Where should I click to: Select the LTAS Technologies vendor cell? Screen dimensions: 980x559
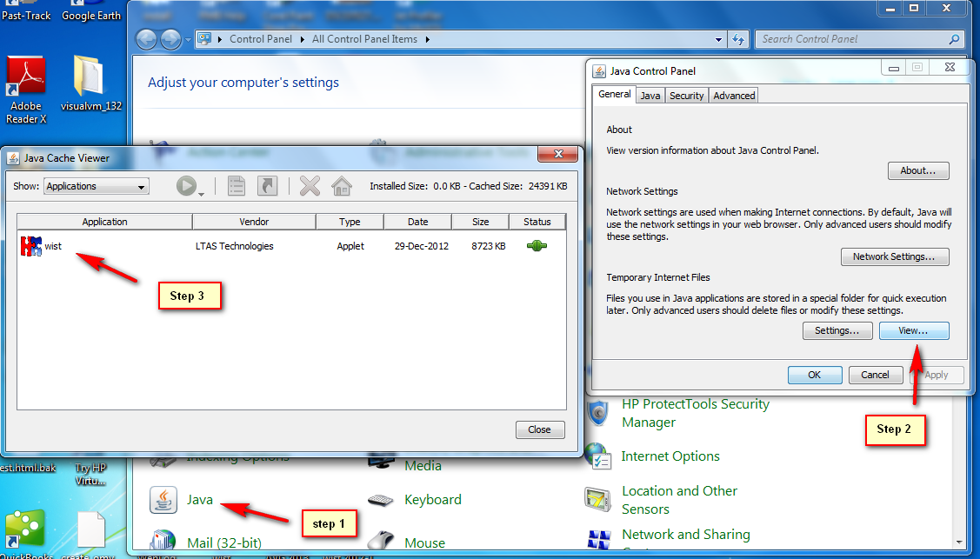pos(235,246)
